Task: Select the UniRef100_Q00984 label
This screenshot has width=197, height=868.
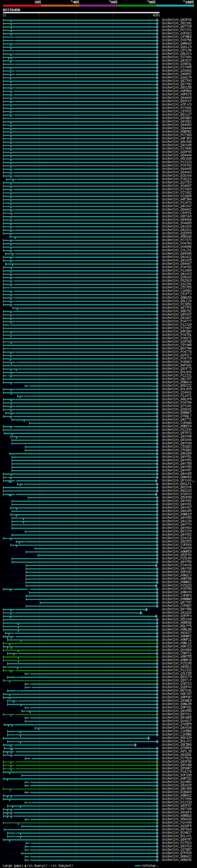Action: 177,650
